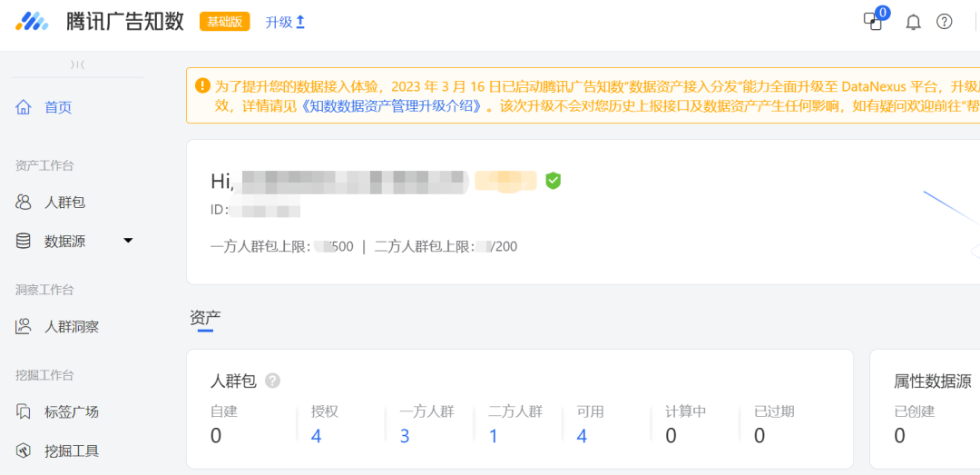Click the 计算中 count 0
The width and height of the screenshot is (980, 475).
[671, 436]
